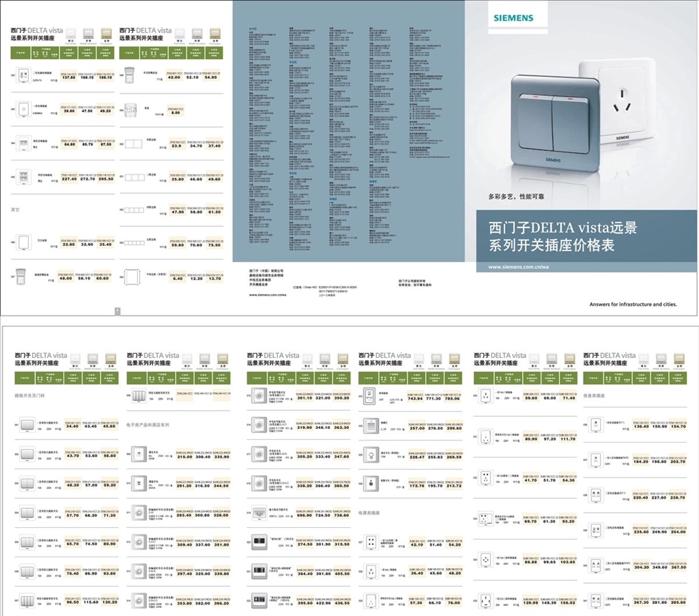
Task: Click the product image in the 227.40 row
Action: click(24, 177)
